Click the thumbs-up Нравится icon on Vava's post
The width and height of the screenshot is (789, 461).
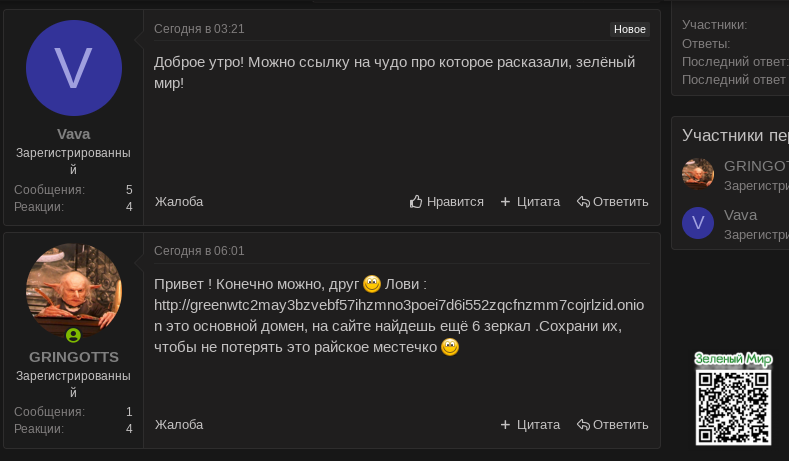point(417,202)
